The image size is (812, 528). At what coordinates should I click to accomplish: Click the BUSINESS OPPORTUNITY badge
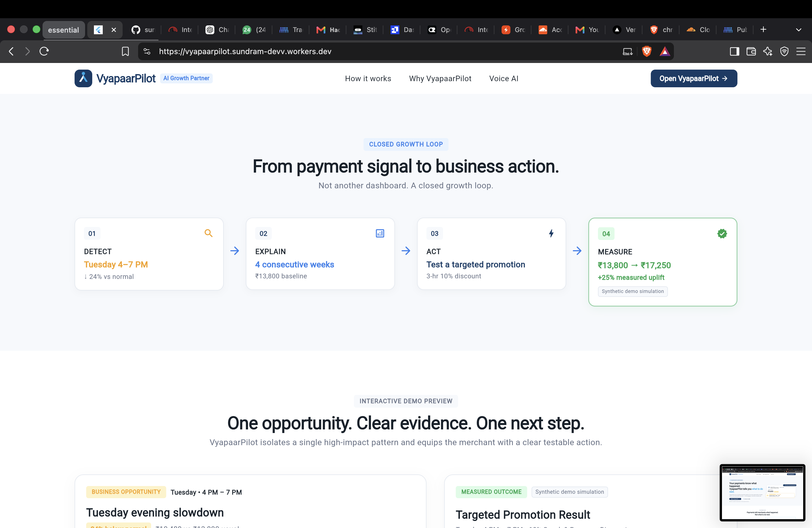126,492
